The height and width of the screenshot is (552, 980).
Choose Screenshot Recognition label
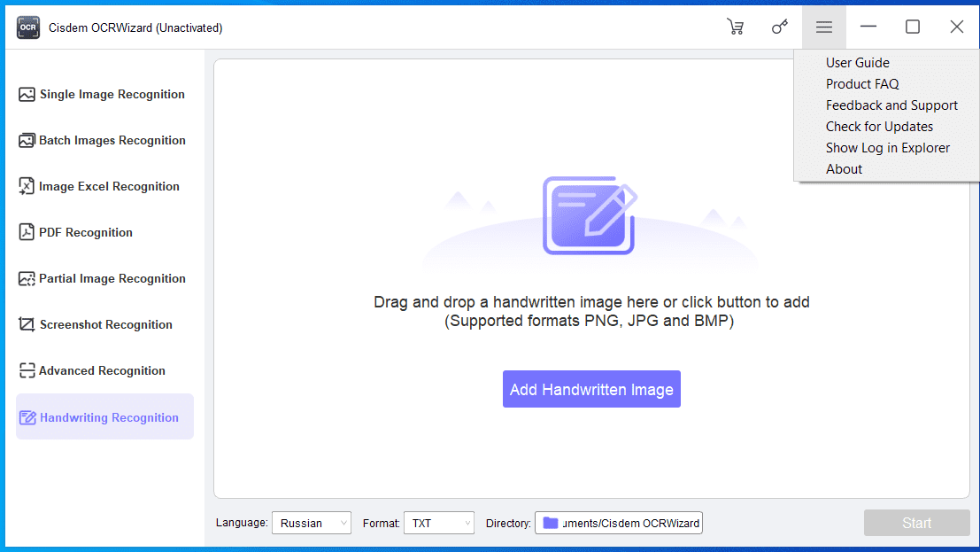pyautogui.click(x=106, y=325)
